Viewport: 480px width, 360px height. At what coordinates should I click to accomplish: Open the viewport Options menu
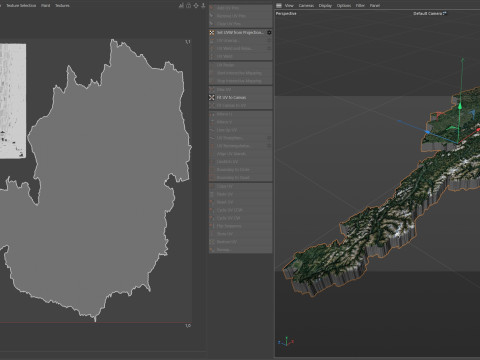pos(344,6)
